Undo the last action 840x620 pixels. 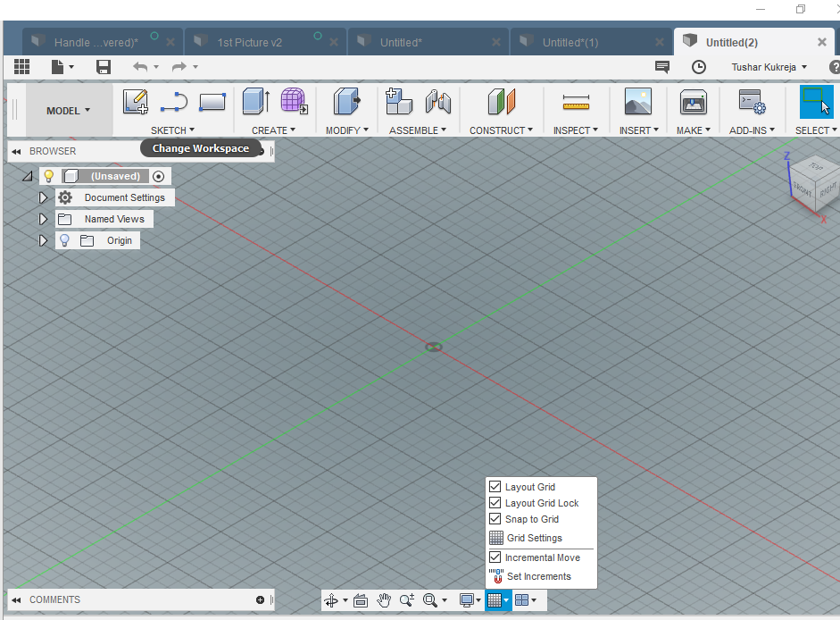click(140, 66)
